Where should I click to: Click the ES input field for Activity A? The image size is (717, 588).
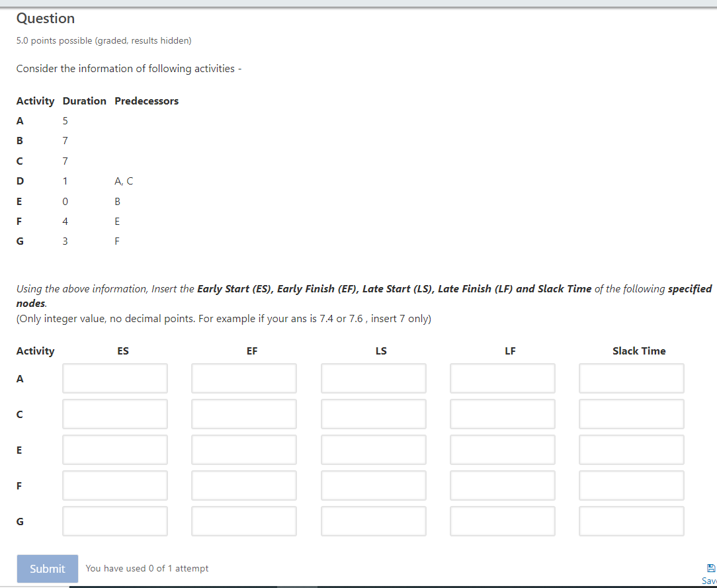(x=114, y=378)
